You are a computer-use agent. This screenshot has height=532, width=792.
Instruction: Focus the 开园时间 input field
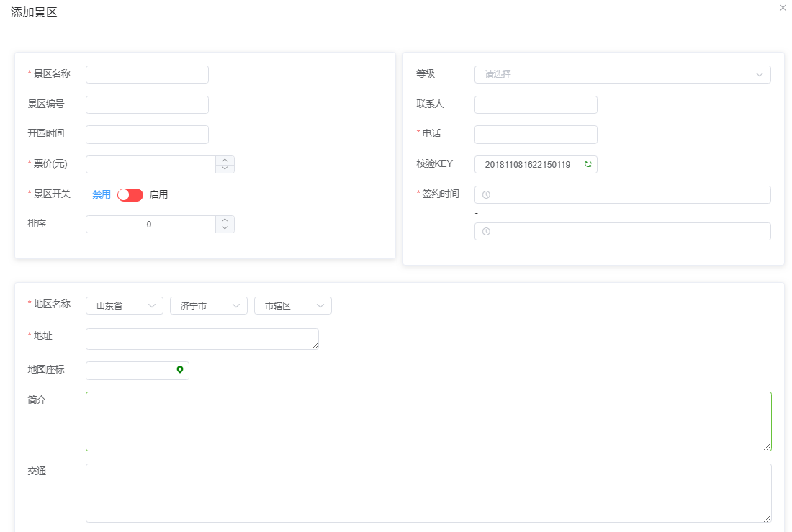pyautogui.click(x=147, y=135)
